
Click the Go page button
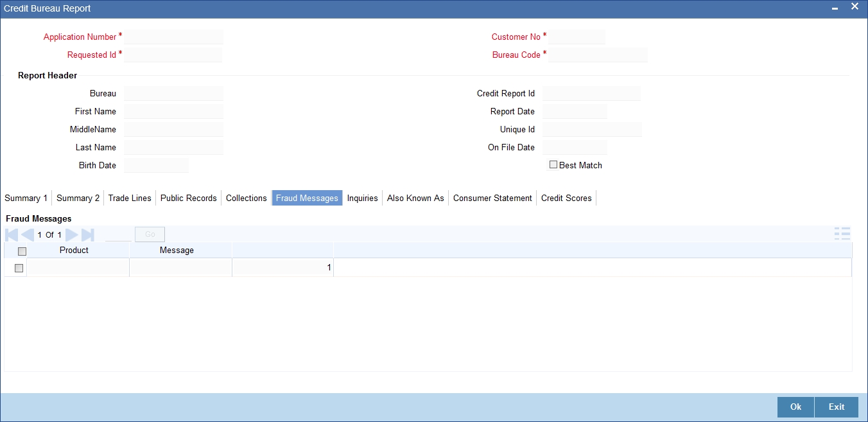tap(150, 234)
